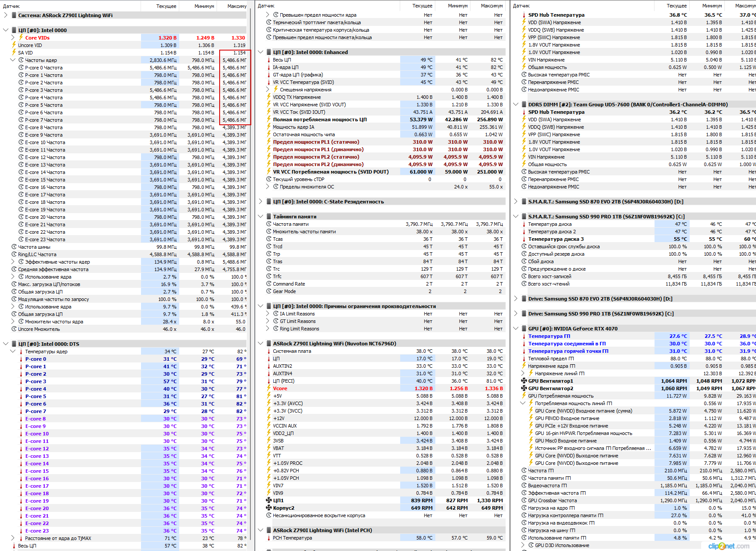This screenshot has width=756, height=551.
Task: Expand the Смещения напряжения row
Action: 268,89
